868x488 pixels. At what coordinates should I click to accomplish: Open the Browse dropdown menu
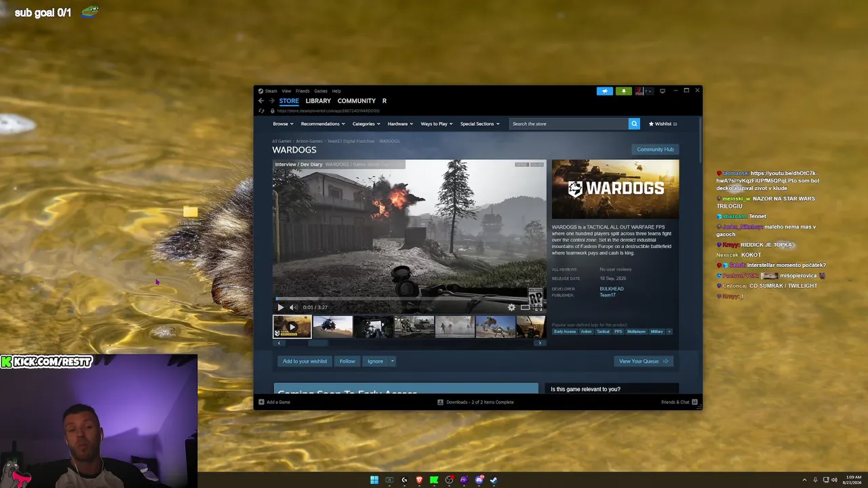coord(283,124)
